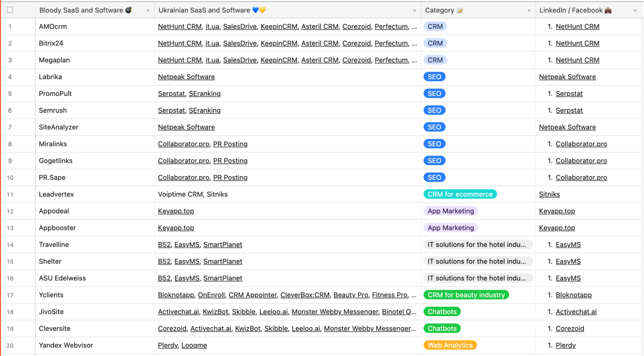Select the Labrika cell
Image resolution: width=644 pixels, height=356 pixels.
click(95, 77)
